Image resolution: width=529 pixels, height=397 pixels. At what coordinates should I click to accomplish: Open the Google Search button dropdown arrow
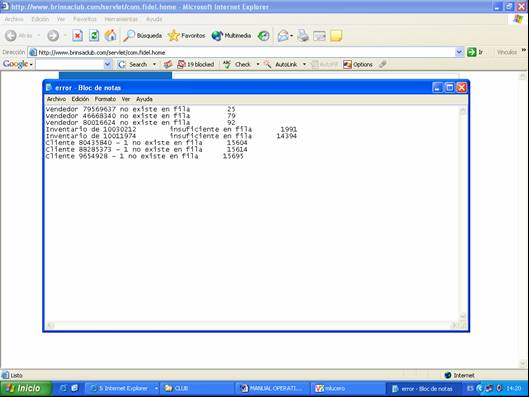pos(155,64)
